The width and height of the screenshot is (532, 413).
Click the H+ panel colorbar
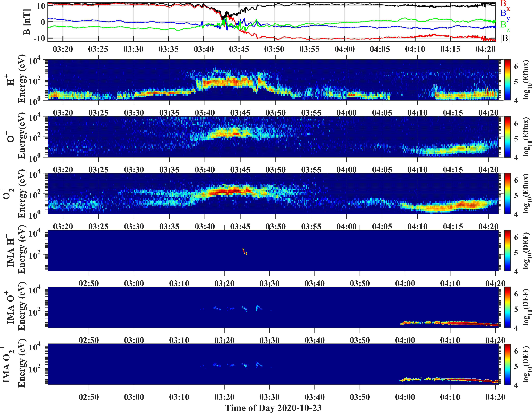pos(507,80)
